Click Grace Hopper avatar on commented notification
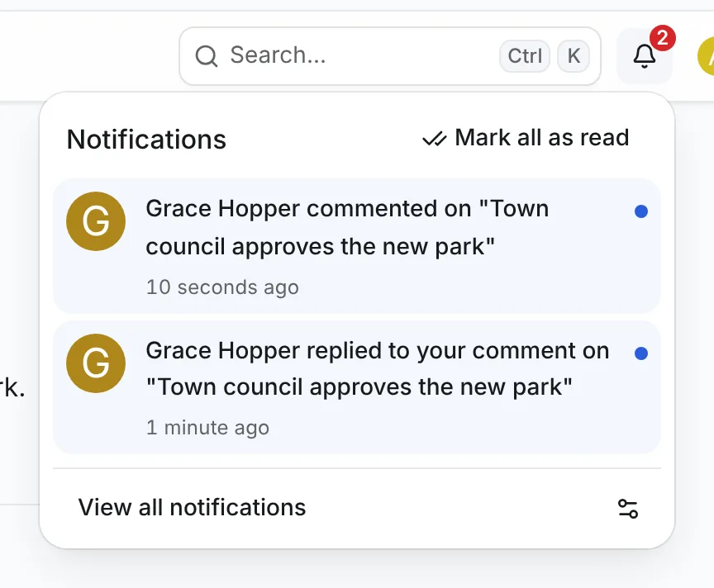This screenshot has height=588, width=714. pos(96,221)
